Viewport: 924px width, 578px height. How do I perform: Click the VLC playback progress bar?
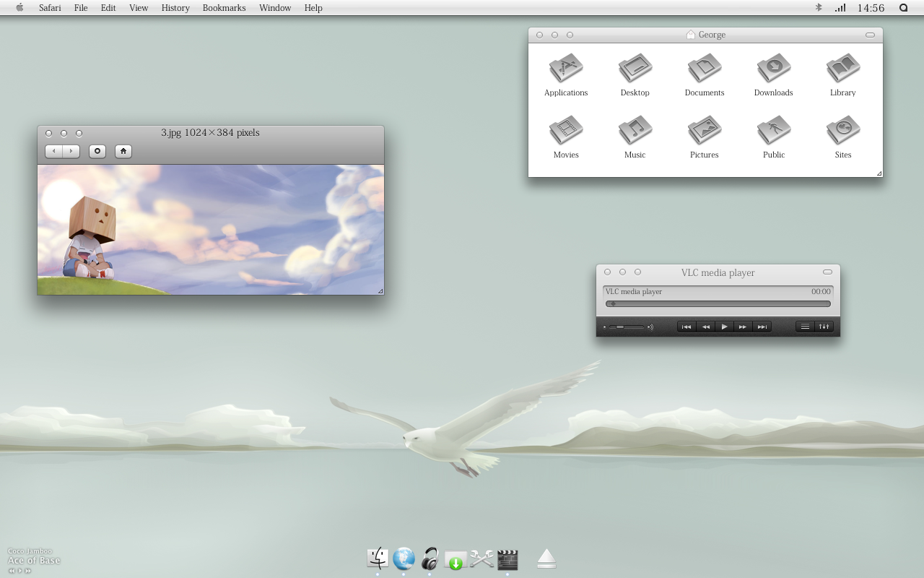click(x=718, y=303)
